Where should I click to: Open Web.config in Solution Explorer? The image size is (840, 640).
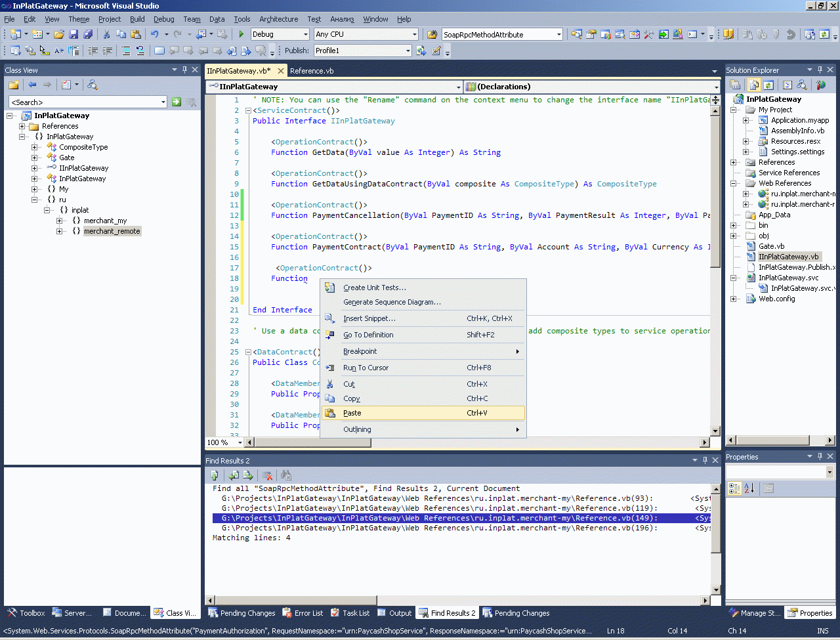coord(776,299)
